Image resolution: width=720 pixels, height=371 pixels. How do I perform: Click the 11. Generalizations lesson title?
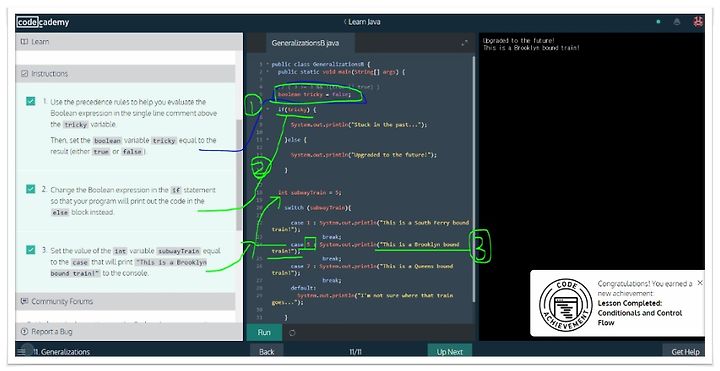click(61, 352)
